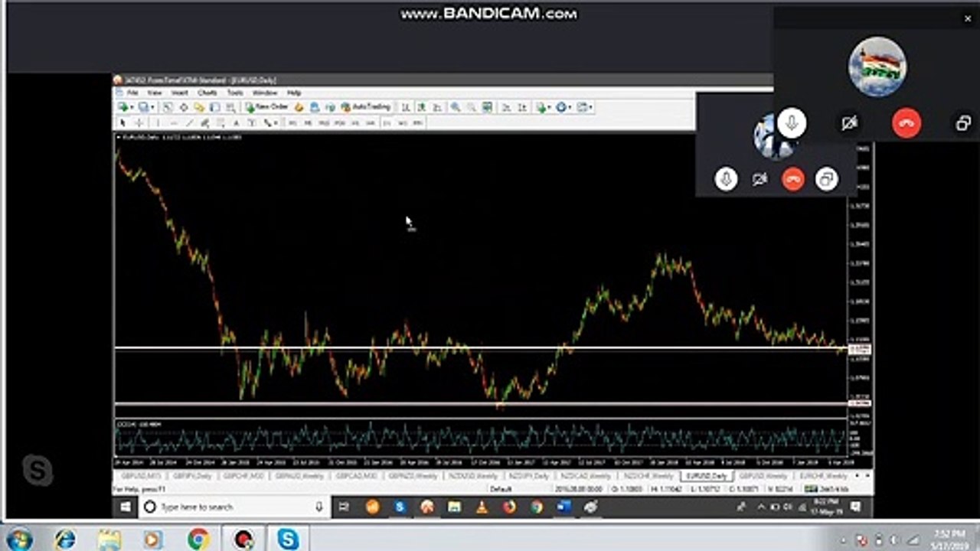980x551 pixels.
Task: End call in the smaller Skype overlay
Action: point(793,179)
